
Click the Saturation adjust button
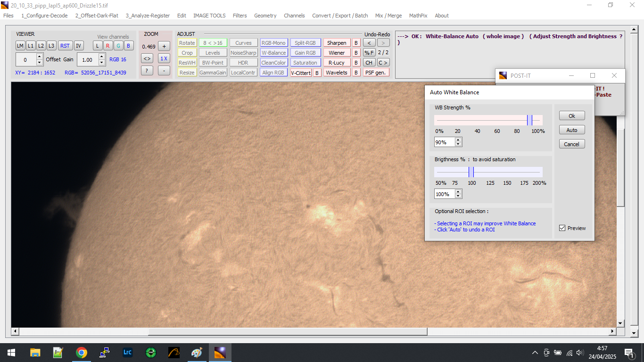coord(305,63)
